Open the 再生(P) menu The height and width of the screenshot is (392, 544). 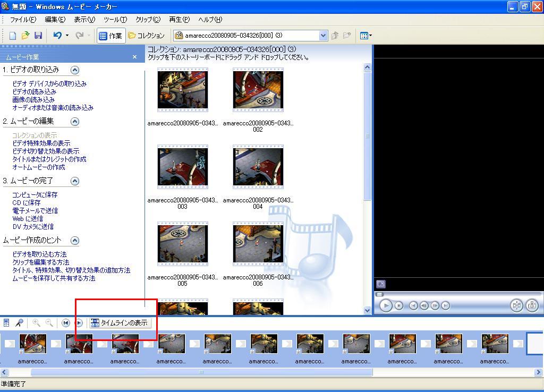[x=180, y=20]
